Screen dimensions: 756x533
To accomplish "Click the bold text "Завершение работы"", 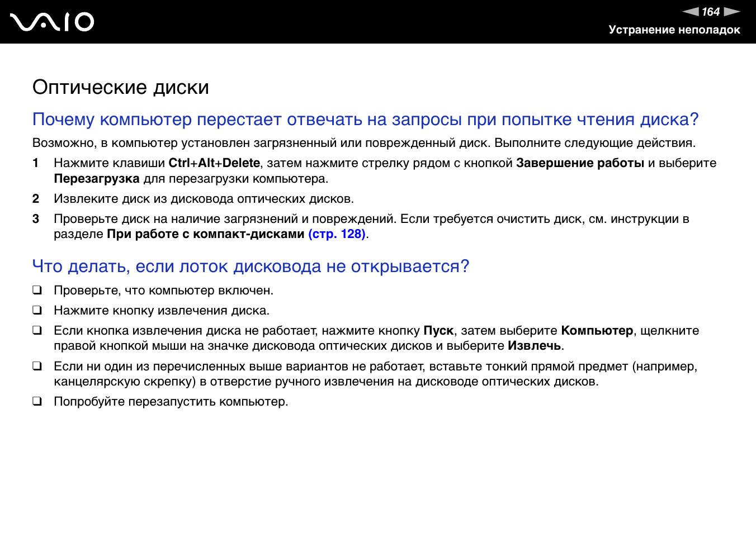I will (x=580, y=163).
